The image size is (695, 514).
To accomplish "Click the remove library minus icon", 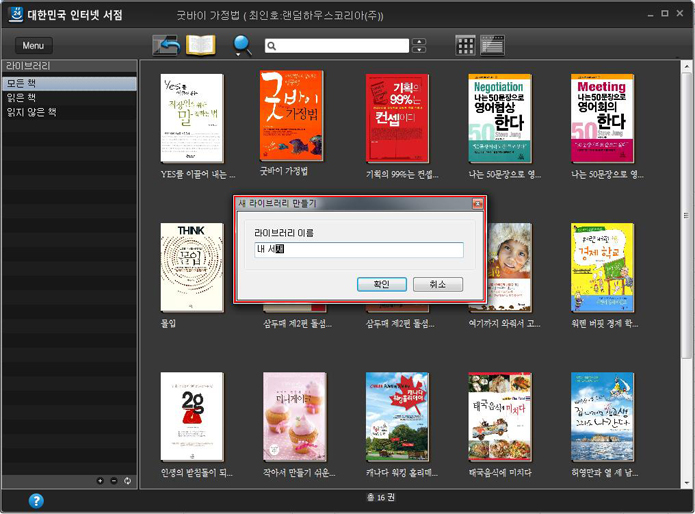I will coord(114,481).
